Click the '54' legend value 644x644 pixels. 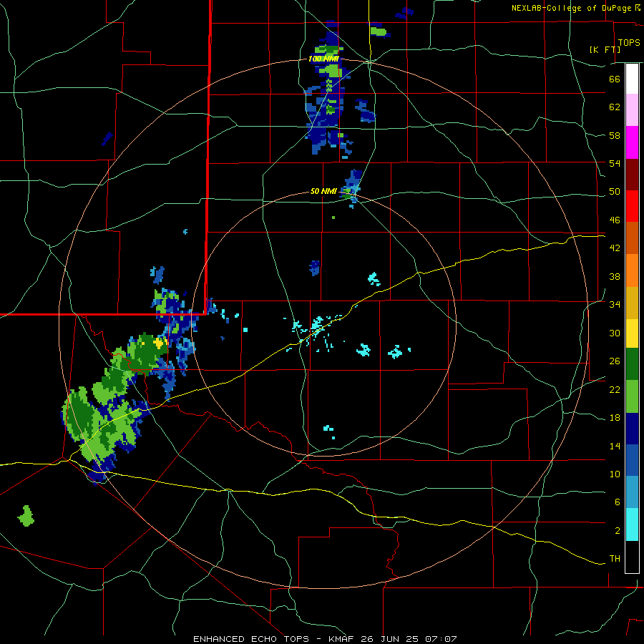click(615, 163)
